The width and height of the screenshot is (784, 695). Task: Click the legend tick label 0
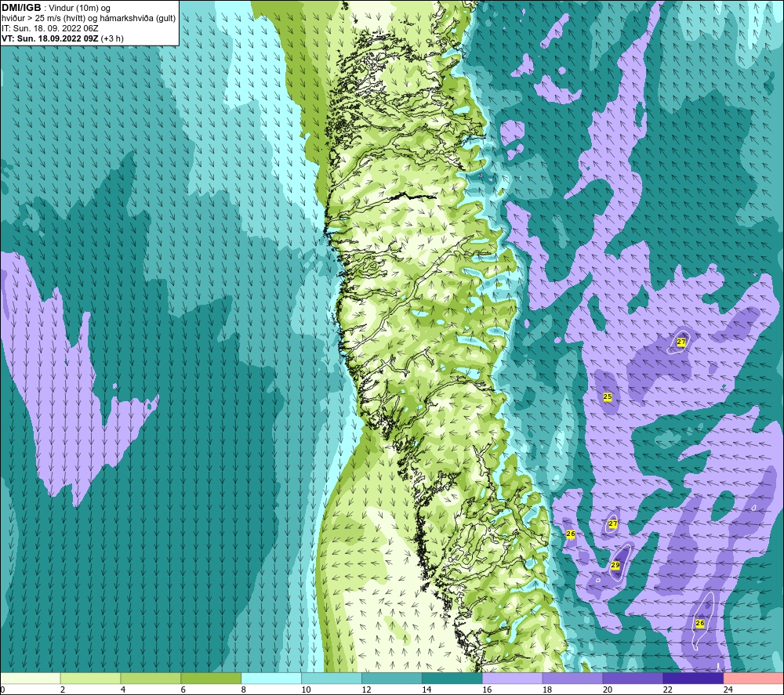[x=2, y=690]
